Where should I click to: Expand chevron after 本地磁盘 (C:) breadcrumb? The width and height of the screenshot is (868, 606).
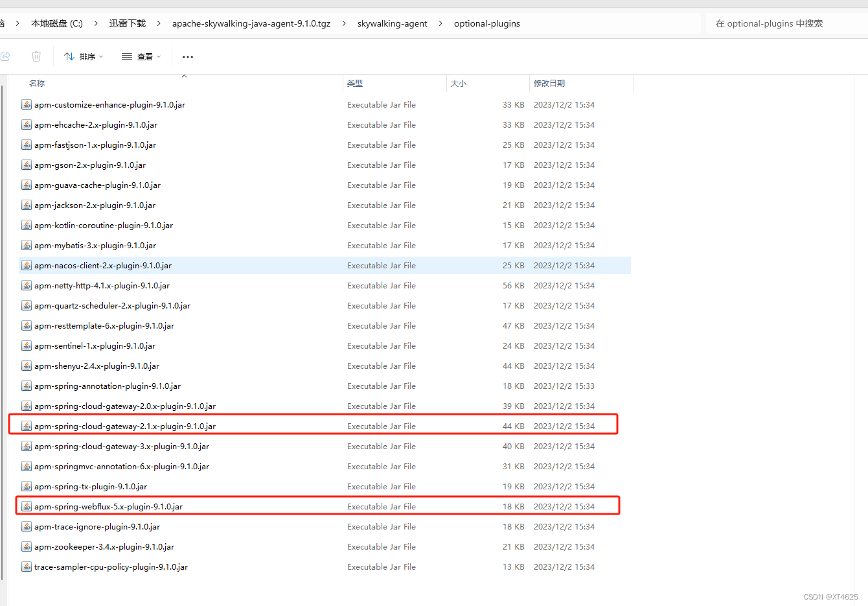click(x=96, y=23)
